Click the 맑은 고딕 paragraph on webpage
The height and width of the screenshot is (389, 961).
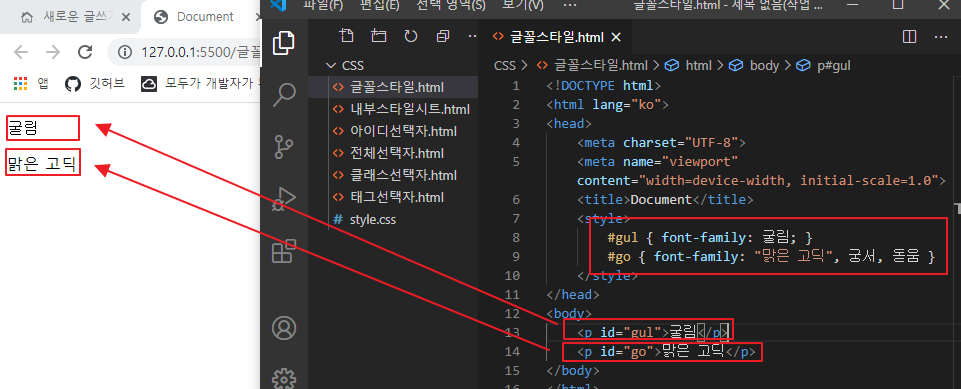[43, 163]
